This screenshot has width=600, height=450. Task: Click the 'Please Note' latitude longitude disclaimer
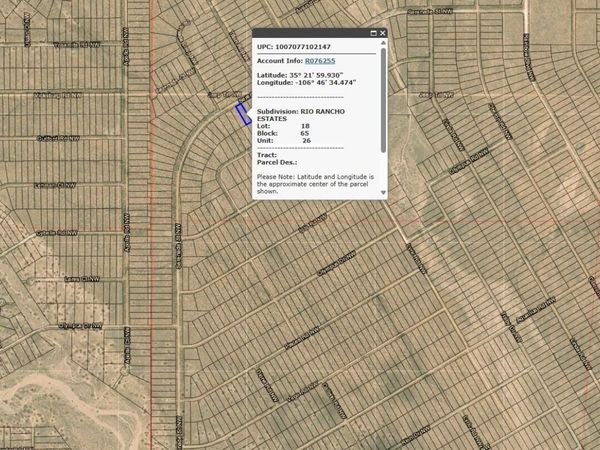click(x=315, y=184)
